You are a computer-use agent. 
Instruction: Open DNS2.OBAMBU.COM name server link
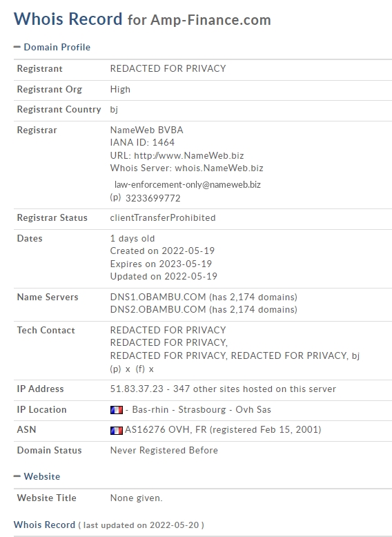(158, 310)
